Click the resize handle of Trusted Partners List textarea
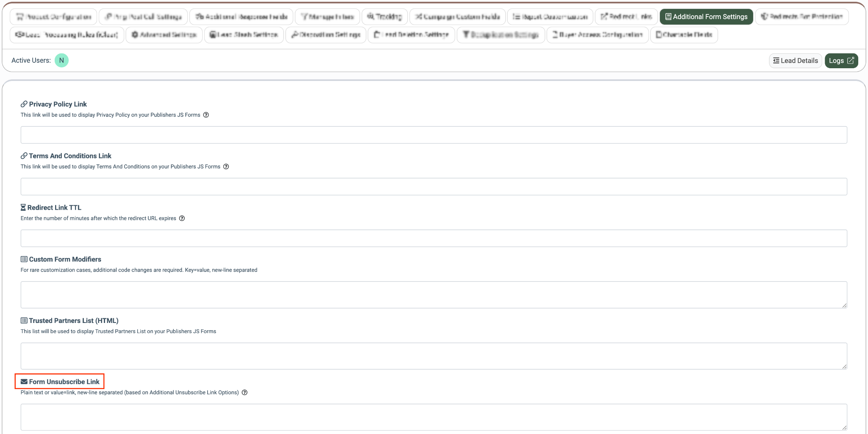The image size is (868, 434). [844, 366]
